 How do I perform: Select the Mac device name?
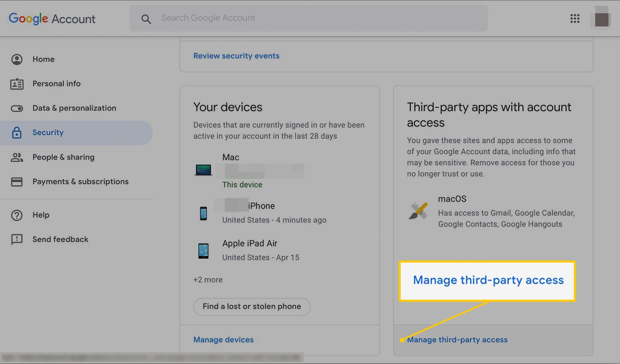coord(231,157)
